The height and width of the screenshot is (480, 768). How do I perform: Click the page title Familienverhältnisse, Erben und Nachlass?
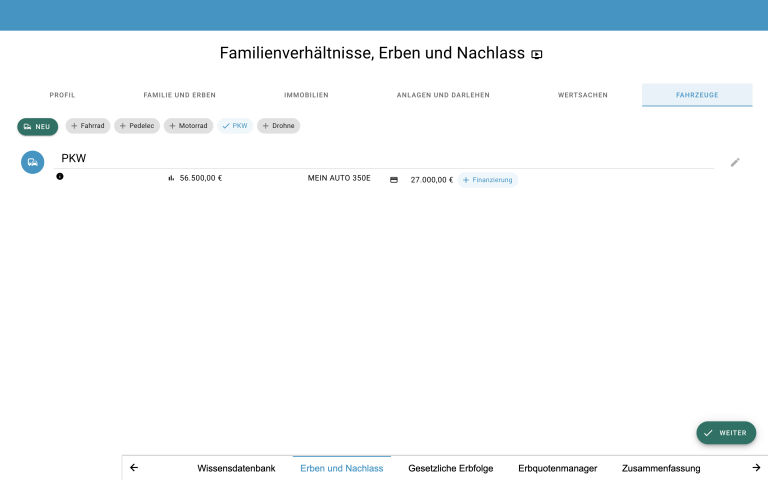pos(372,53)
